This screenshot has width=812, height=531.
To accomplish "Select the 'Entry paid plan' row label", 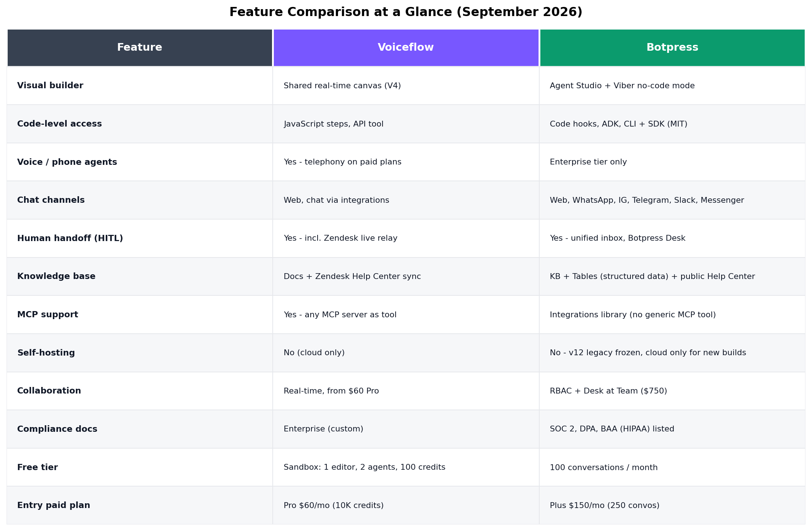I will coord(53,505).
